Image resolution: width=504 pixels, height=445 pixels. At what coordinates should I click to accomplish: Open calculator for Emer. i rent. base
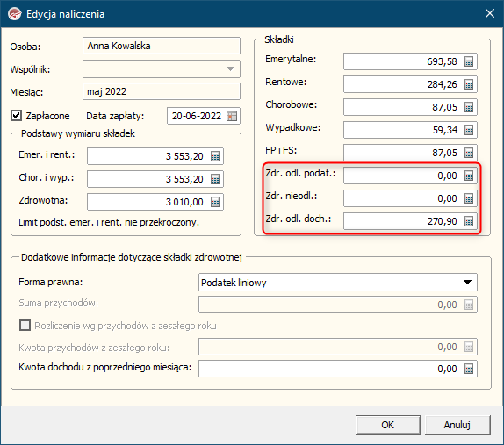215,156
